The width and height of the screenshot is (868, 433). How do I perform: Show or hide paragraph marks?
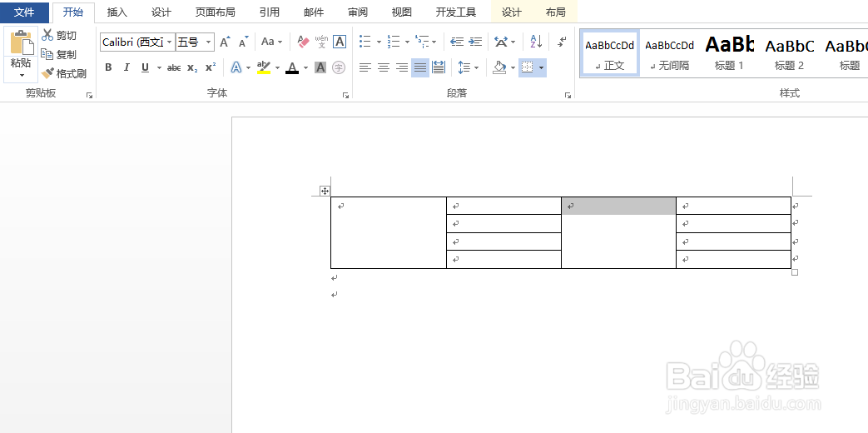(562, 42)
